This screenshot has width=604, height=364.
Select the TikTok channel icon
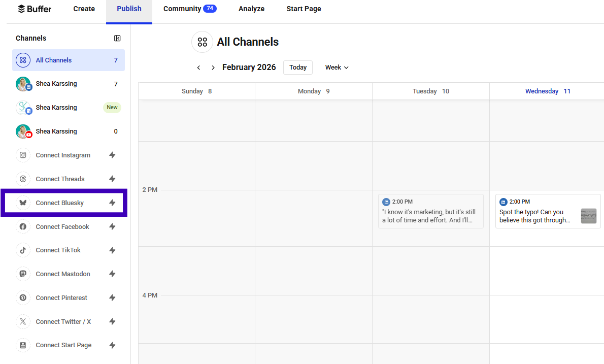pos(23,250)
